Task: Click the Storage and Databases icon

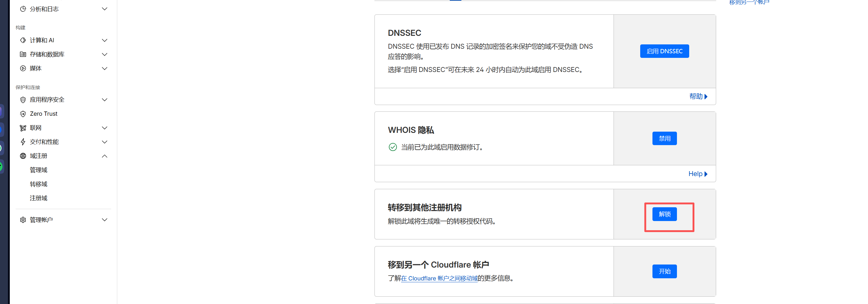Action: pos(23,54)
